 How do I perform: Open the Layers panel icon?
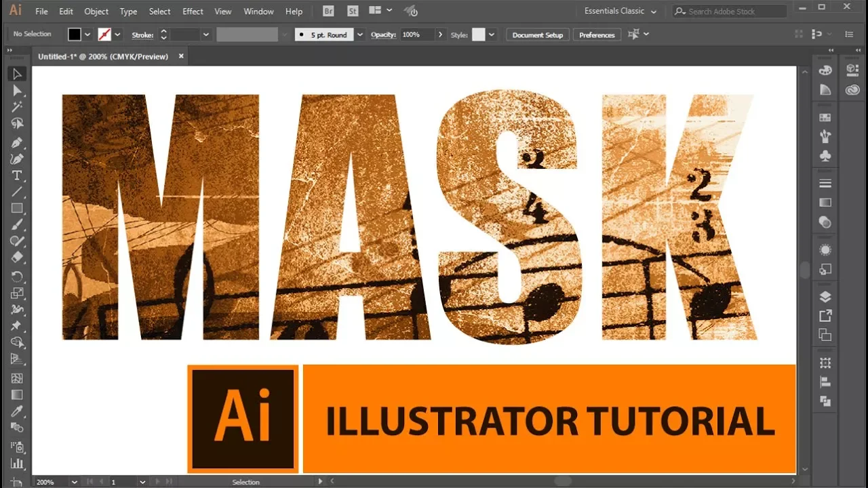(825, 297)
